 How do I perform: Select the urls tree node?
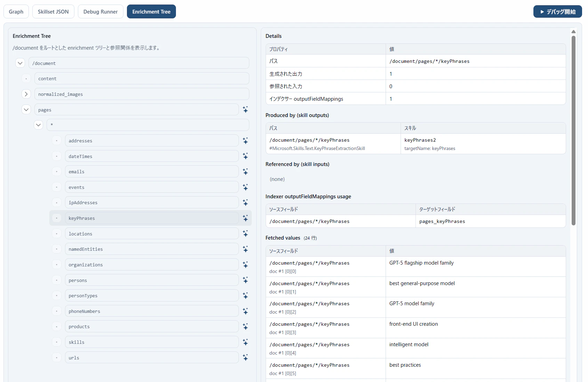pos(152,358)
